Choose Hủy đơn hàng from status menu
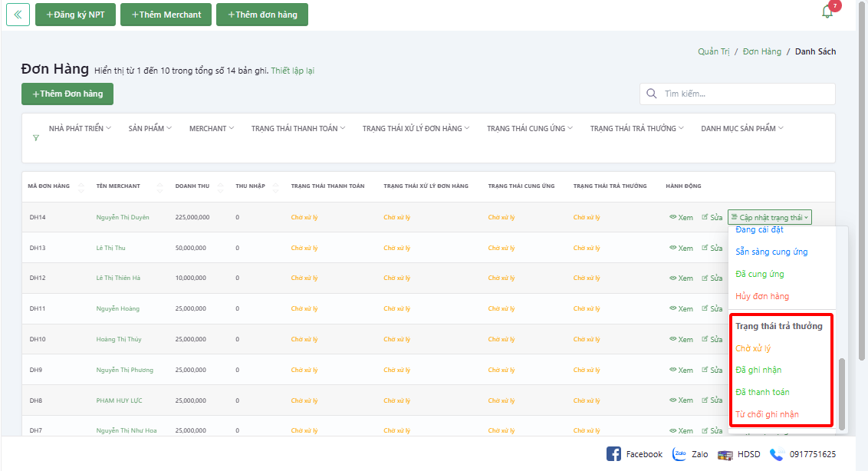Screen dimensions: 868x471 (761, 296)
